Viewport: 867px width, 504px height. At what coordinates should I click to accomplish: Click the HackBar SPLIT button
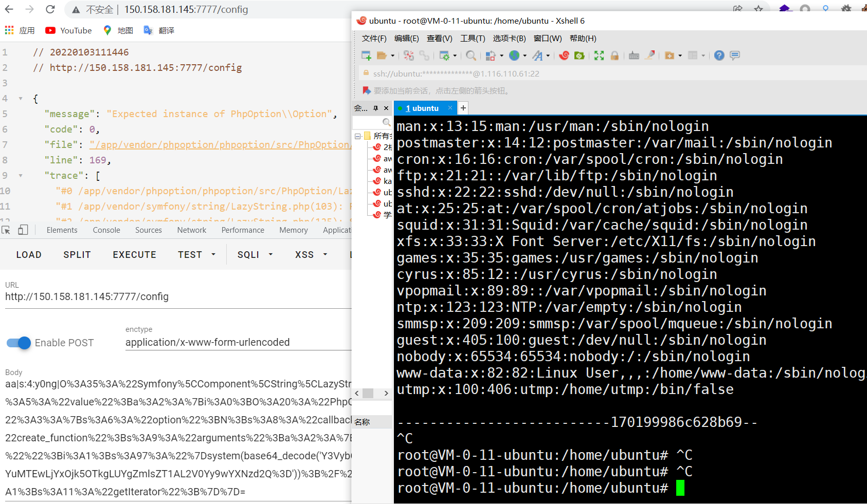coord(77,254)
